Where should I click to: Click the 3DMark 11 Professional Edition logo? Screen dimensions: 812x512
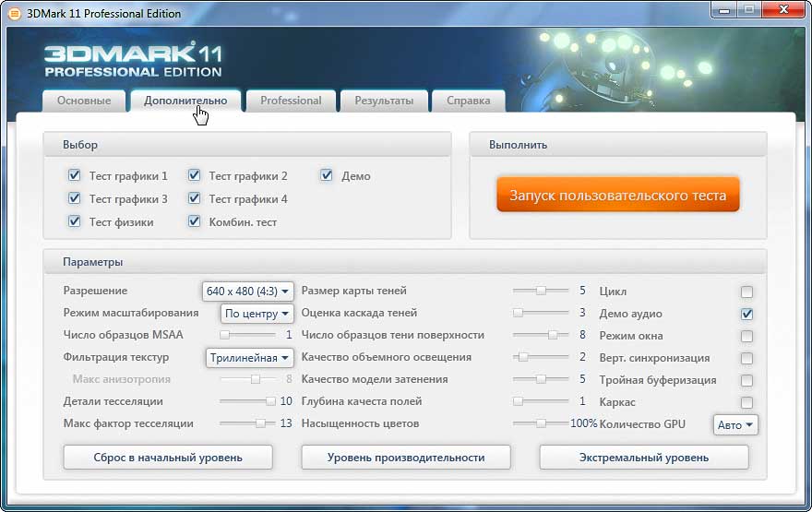point(133,60)
